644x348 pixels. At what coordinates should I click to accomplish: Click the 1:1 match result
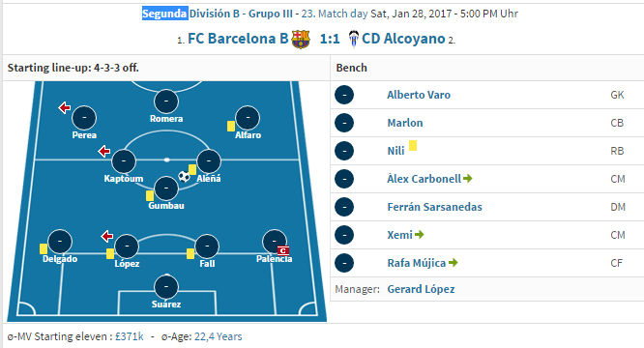click(x=330, y=39)
